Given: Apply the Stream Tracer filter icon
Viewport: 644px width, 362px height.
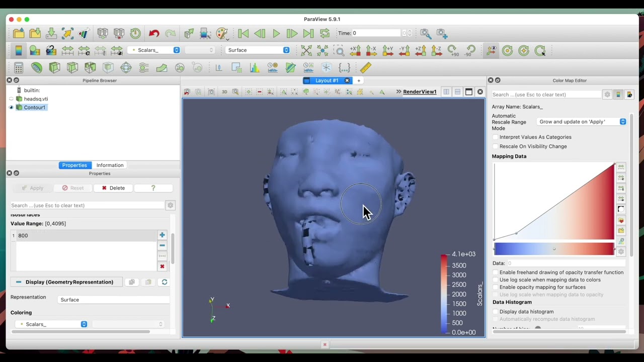Looking at the screenshot, I should point(144,67).
